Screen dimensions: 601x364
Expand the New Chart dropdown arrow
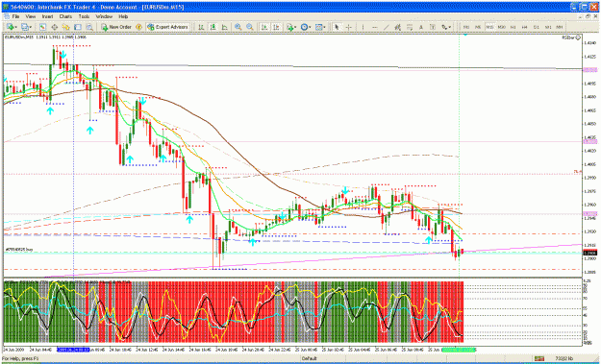[x=15, y=27]
